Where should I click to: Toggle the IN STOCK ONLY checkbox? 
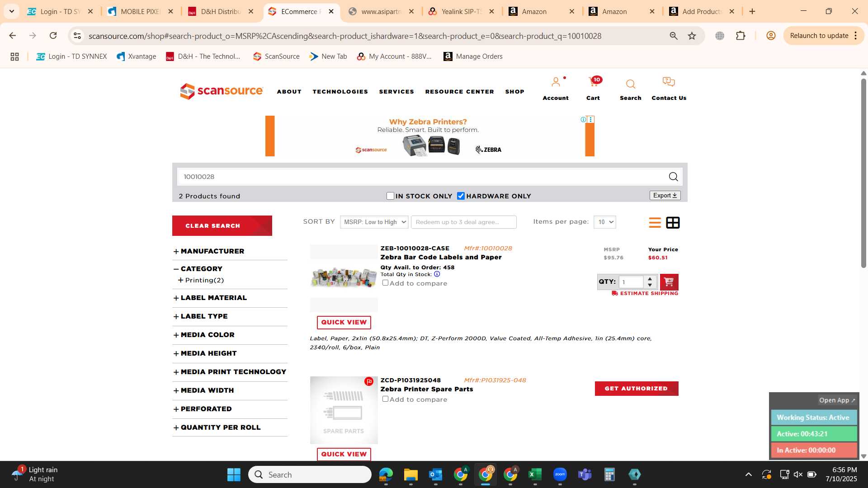click(x=390, y=196)
